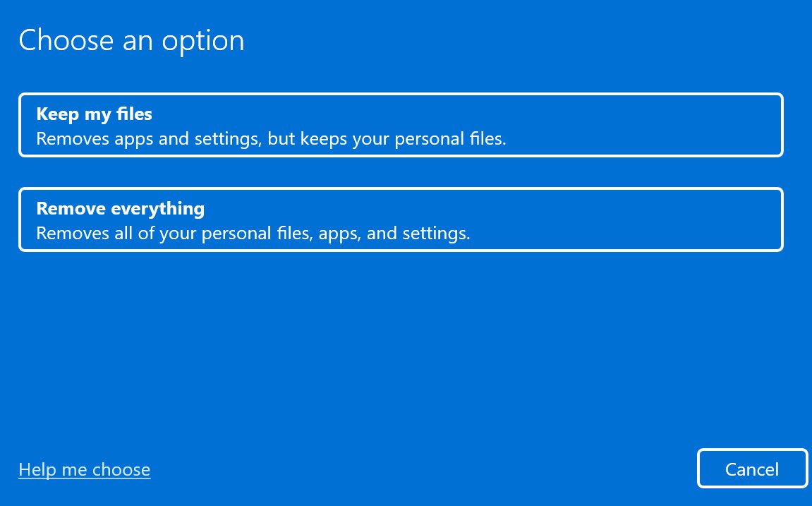Click the Remove everything heading
This screenshot has height=506, width=812.
[x=120, y=208]
